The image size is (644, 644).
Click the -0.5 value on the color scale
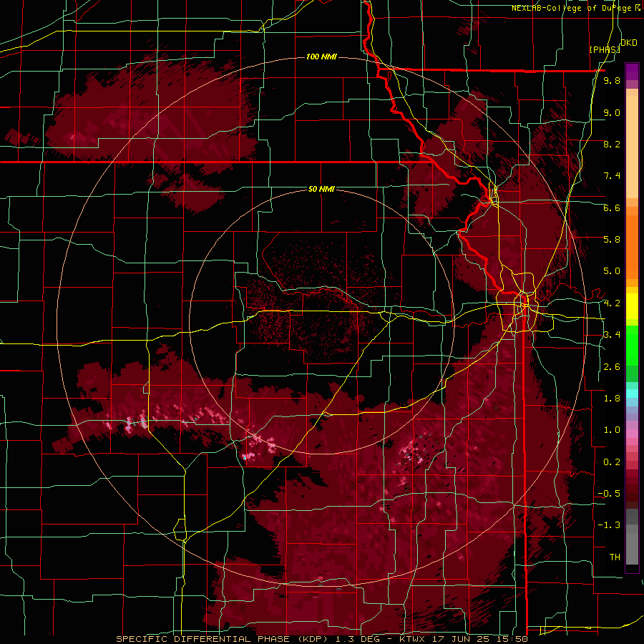tap(610, 494)
